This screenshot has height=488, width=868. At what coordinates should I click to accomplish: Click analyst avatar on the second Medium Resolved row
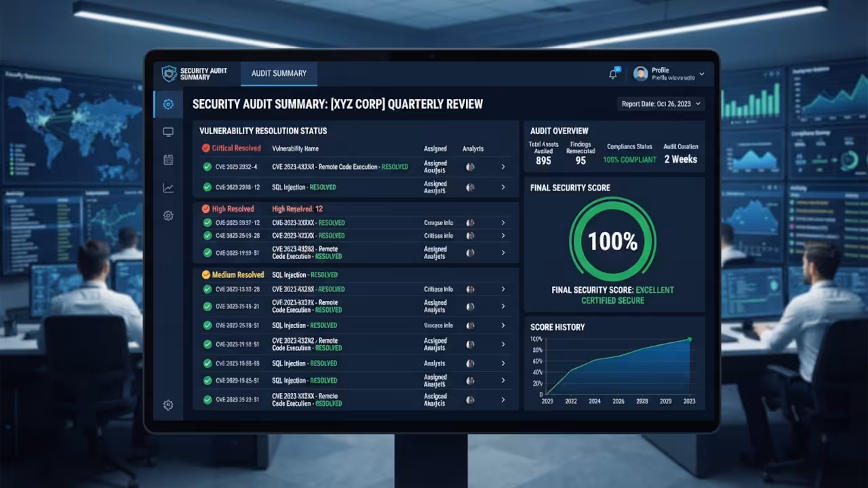click(x=470, y=306)
